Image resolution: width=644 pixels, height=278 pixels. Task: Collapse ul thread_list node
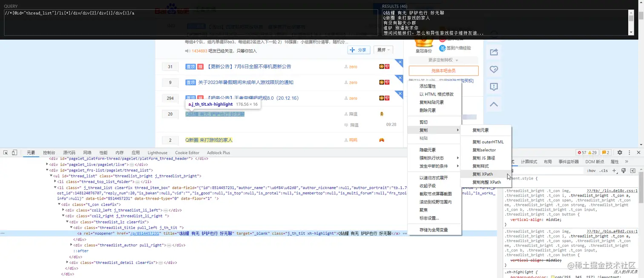(51, 176)
